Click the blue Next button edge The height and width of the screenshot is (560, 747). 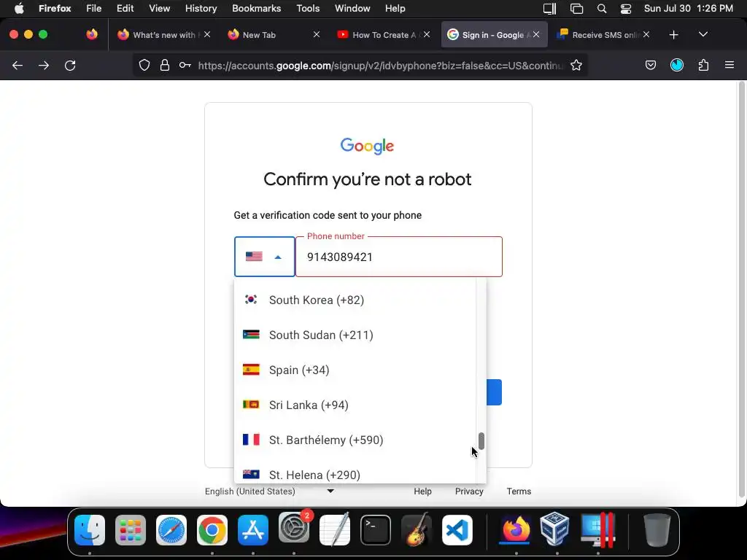pos(494,392)
